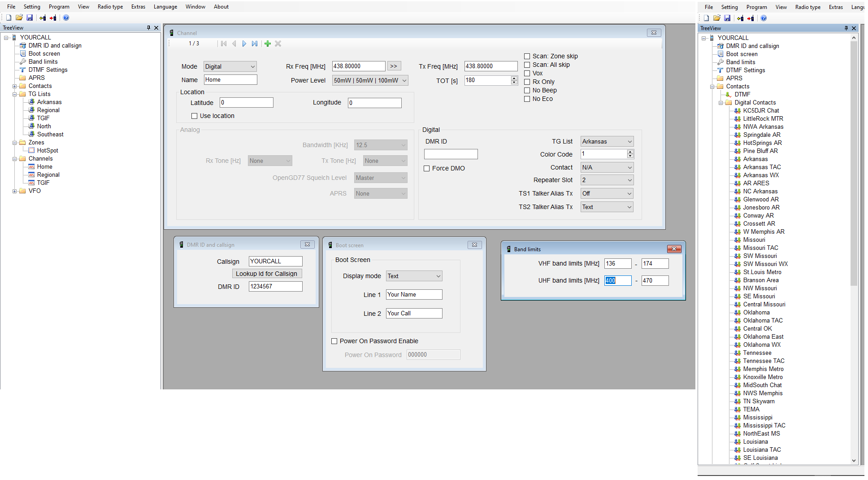Go to previous channel record arrow
This screenshot has height=480, width=868.
pos(234,44)
